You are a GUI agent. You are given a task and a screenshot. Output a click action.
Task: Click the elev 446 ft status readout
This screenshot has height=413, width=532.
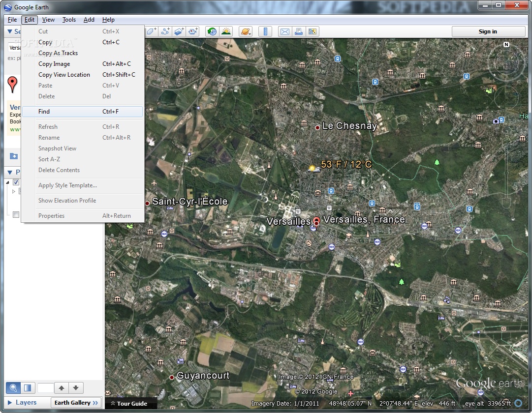point(438,403)
